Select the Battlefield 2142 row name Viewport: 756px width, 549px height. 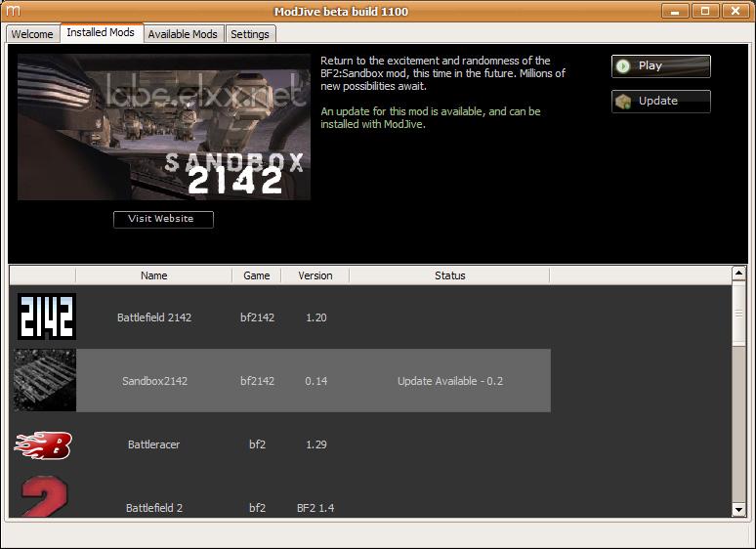[154, 317]
